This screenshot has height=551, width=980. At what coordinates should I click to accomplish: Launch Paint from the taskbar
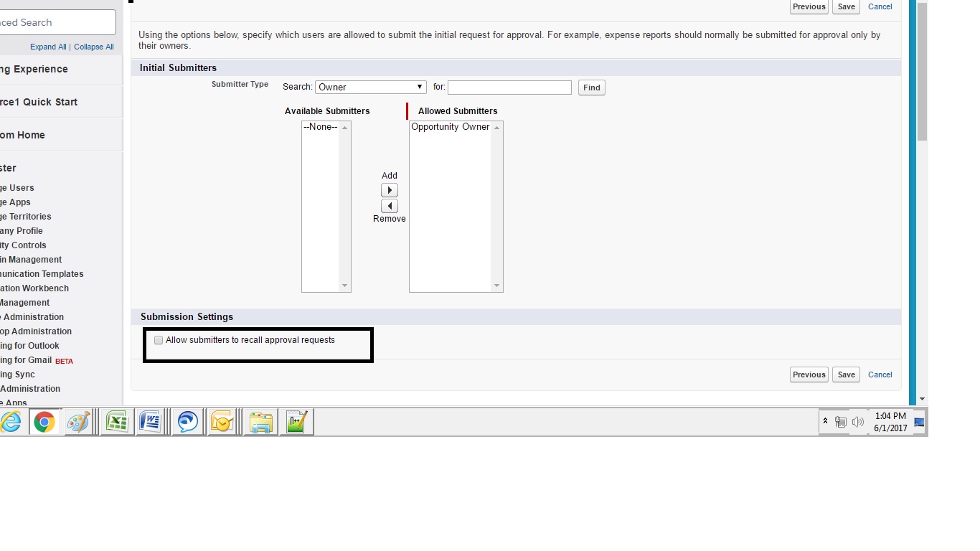tap(78, 422)
